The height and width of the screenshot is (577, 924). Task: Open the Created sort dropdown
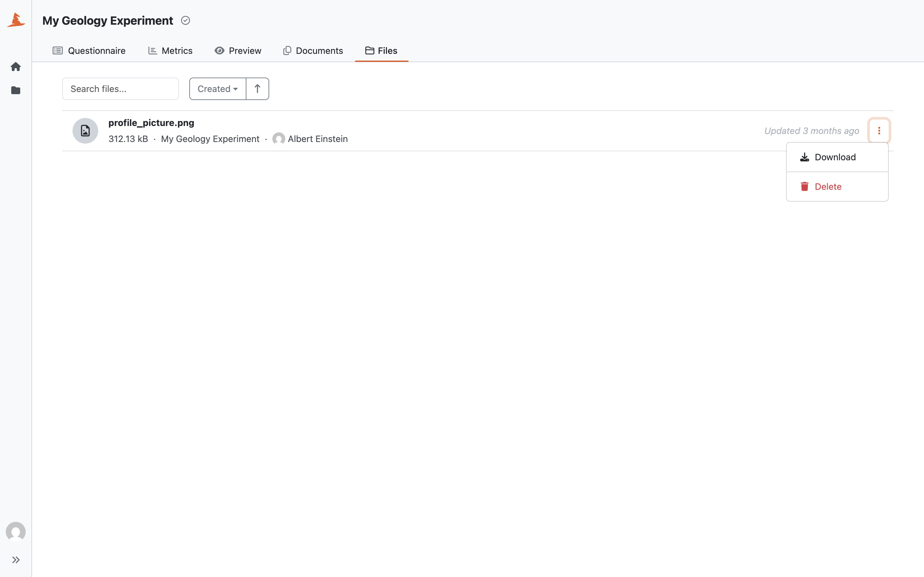[x=218, y=89]
